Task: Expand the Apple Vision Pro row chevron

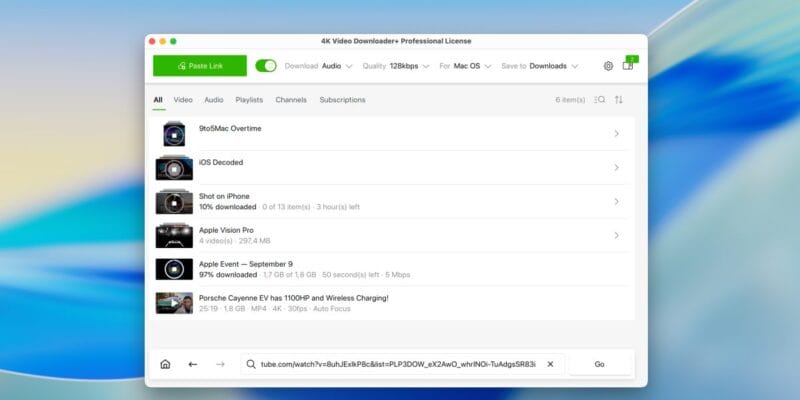Action: (616, 235)
